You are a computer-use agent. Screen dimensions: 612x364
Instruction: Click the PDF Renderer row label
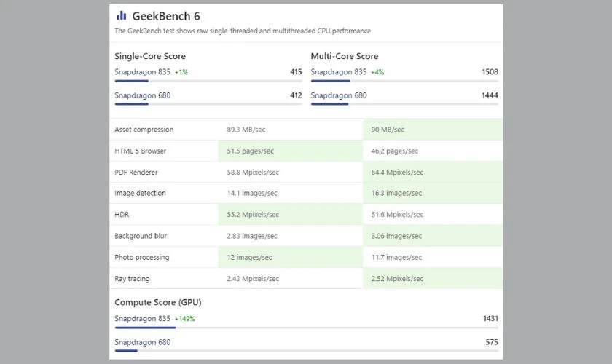[x=136, y=173]
